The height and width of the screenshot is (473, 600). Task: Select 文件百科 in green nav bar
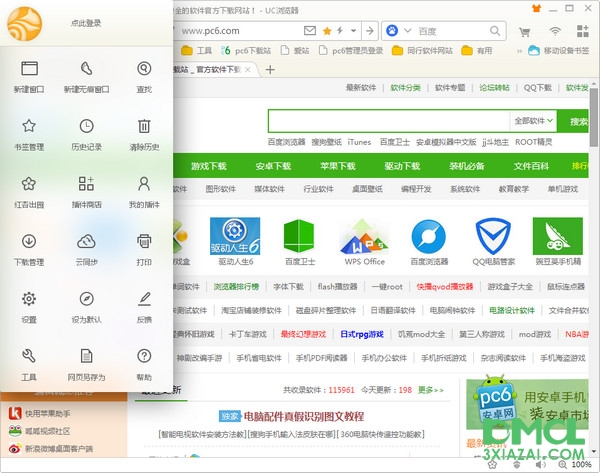(x=531, y=166)
